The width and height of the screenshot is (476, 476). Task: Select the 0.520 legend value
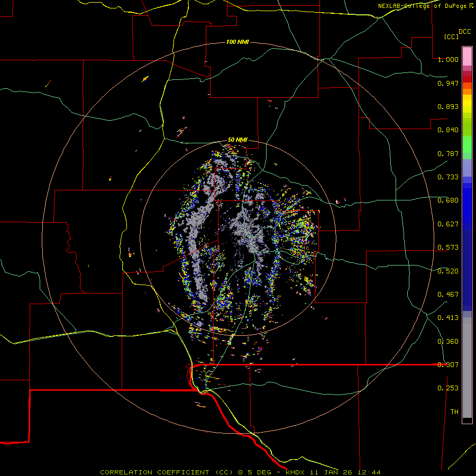point(448,271)
